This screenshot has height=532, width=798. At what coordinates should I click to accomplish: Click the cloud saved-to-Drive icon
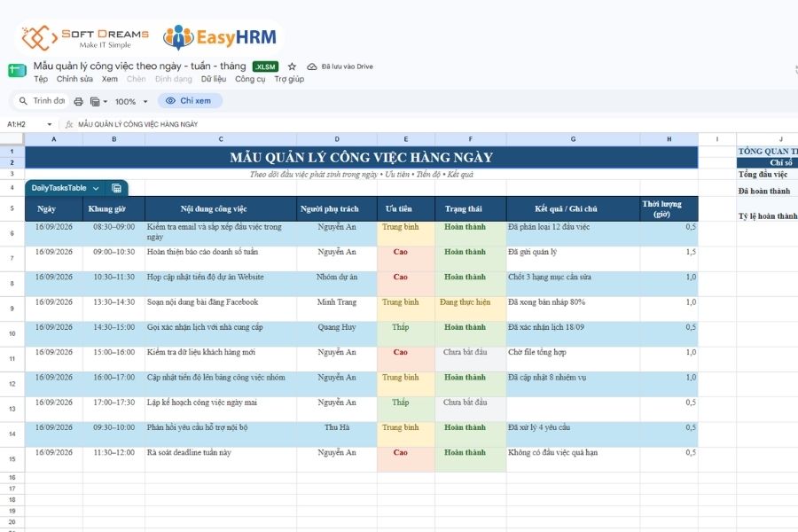(x=311, y=66)
